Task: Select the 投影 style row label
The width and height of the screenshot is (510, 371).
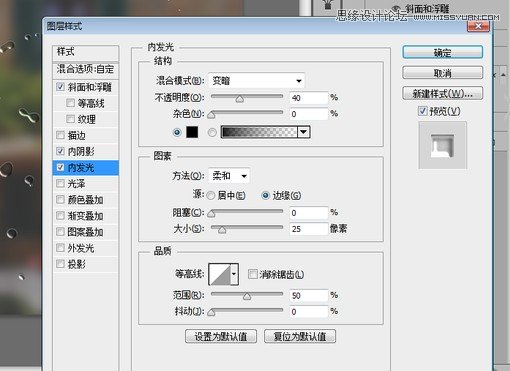Action: point(77,264)
